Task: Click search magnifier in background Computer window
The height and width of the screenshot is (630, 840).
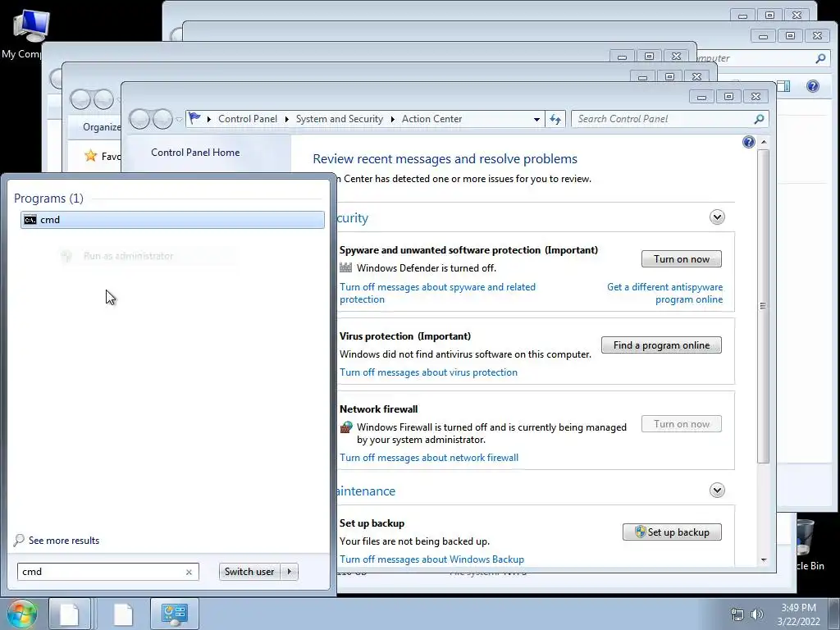Action: click(820, 58)
